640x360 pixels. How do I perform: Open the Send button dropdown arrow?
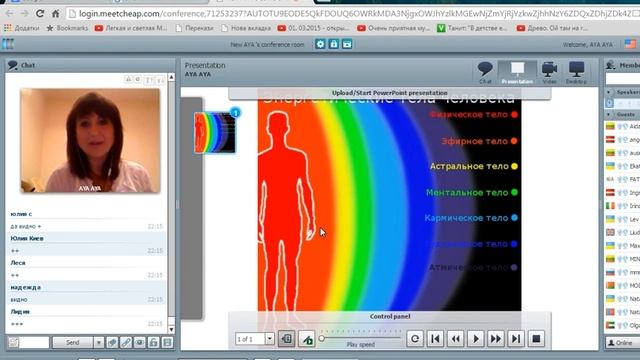(98, 342)
